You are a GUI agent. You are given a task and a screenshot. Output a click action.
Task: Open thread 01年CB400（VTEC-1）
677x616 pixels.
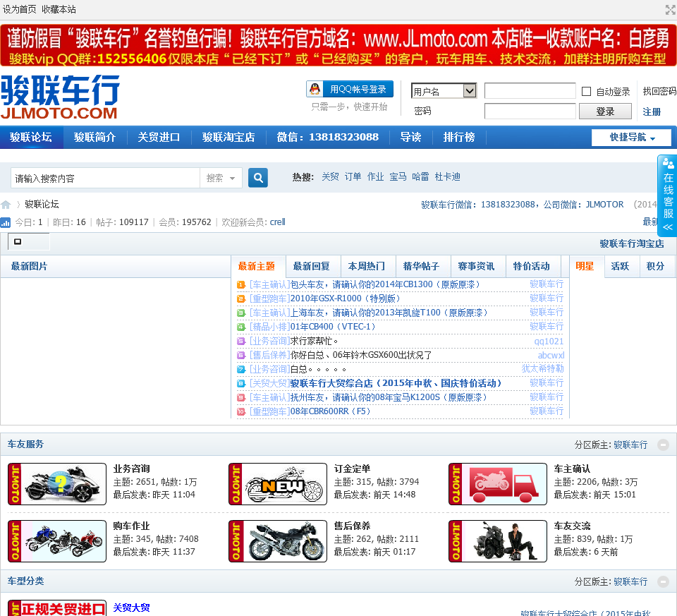click(x=333, y=327)
